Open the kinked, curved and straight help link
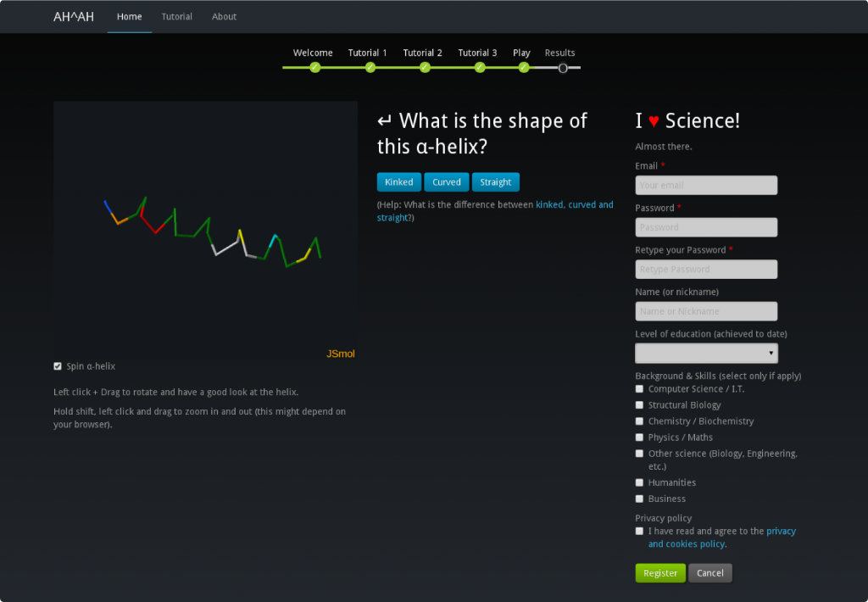Viewport: 868px width, 602px height. (574, 204)
